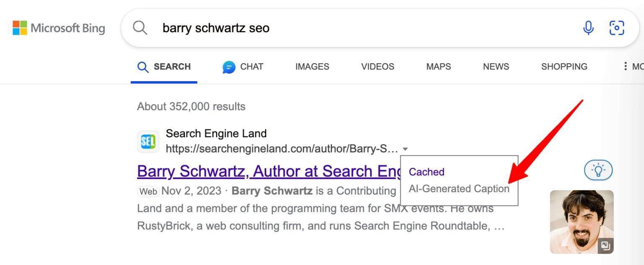Select the Cached option in popup
The height and width of the screenshot is (265, 644).
tap(426, 172)
